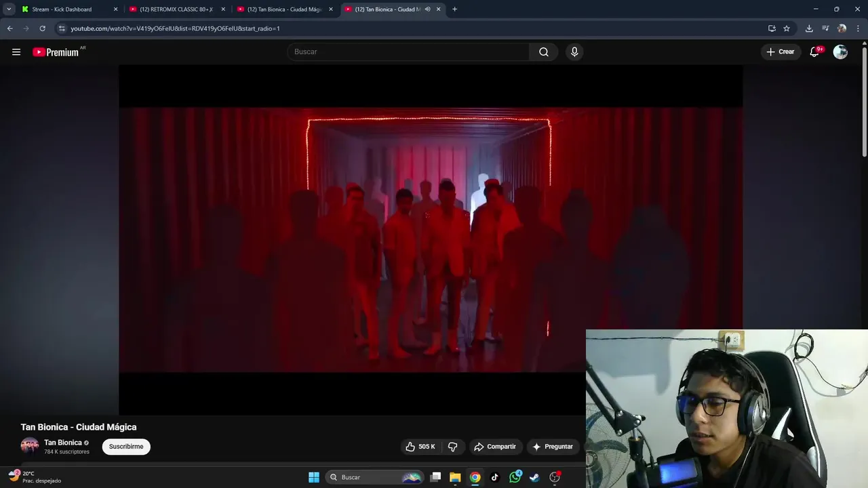Open File Explorer from taskbar
Screen dimensions: 868x488
(x=455, y=477)
